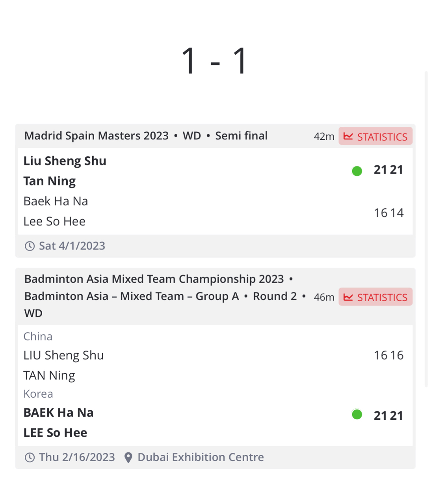This screenshot has height=504, width=431.
Task: Open statistics for Asia Mixed Team match
Action: coord(375,297)
